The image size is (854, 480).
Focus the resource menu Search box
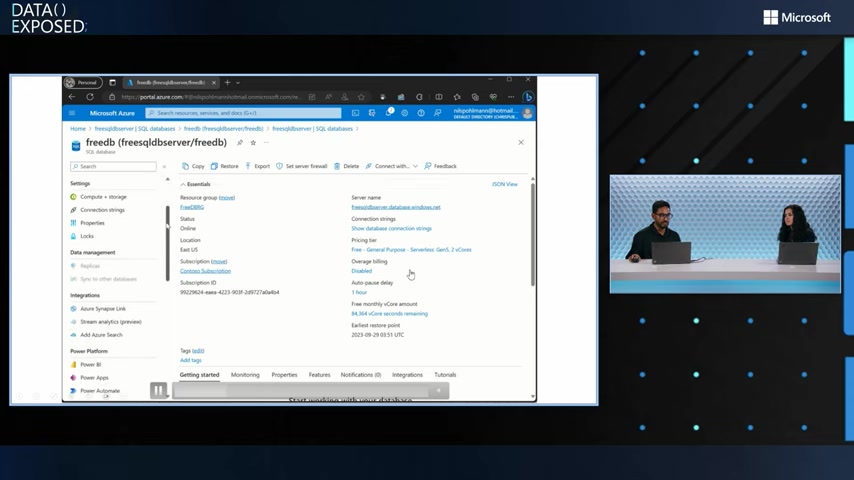(113, 166)
